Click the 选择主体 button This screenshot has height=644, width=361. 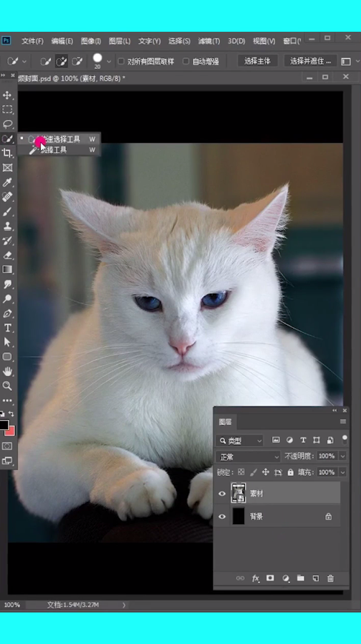[x=257, y=61]
